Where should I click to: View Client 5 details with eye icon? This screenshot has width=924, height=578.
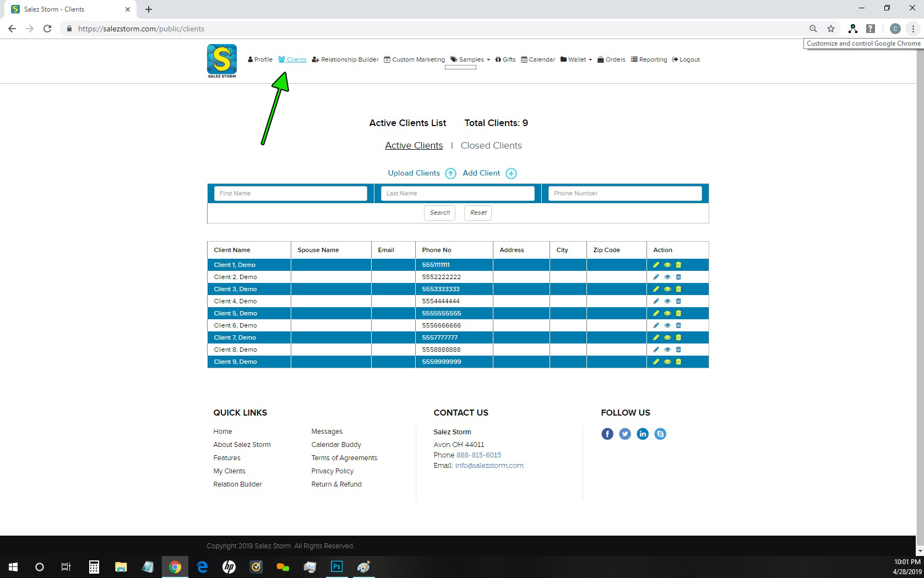point(667,313)
